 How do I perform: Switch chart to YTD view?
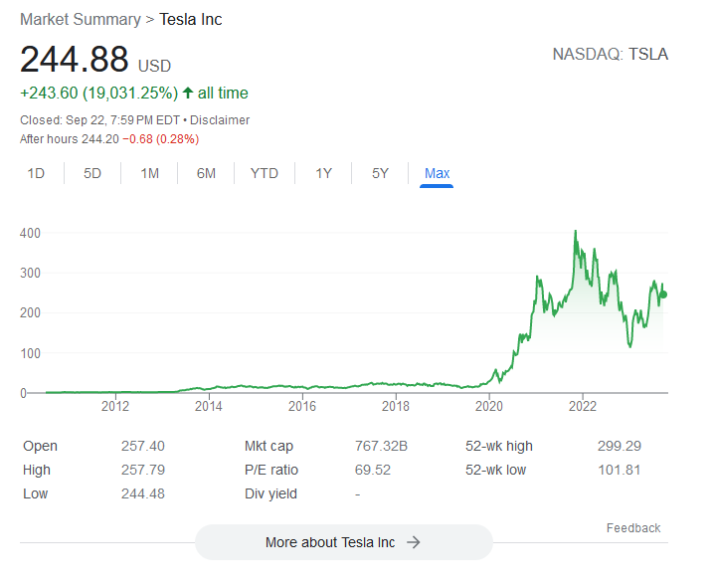pos(264,173)
